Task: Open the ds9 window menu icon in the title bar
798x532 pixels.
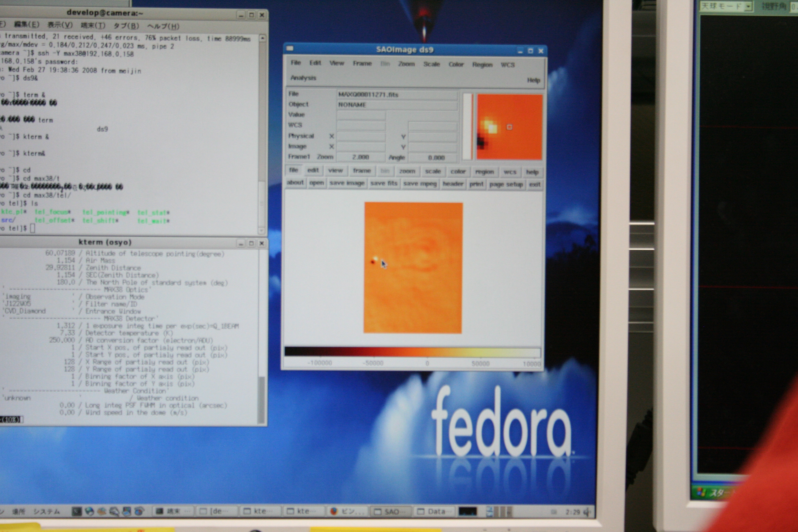Action: (x=290, y=48)
